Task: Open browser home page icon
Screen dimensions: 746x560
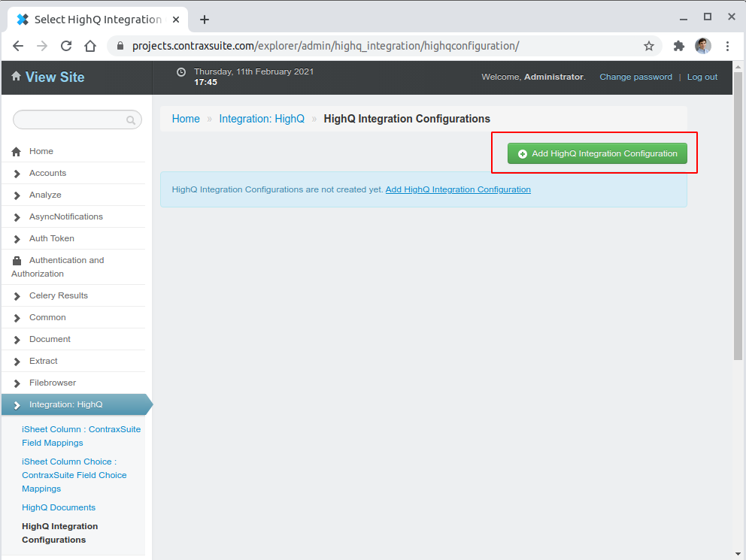Action: (90, 46)
